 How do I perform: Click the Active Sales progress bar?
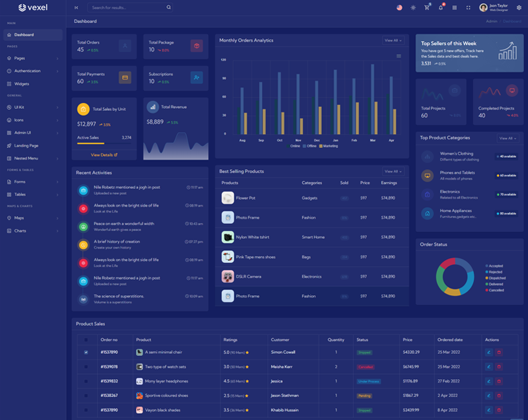click(x=104, y=143)
